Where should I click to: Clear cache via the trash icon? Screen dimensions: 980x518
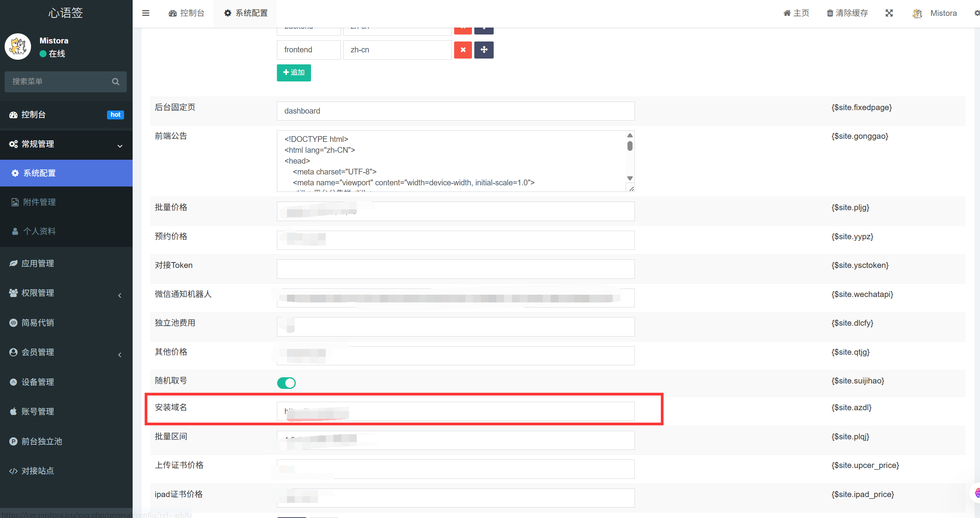pyautogui.click(x=830, y=13)
